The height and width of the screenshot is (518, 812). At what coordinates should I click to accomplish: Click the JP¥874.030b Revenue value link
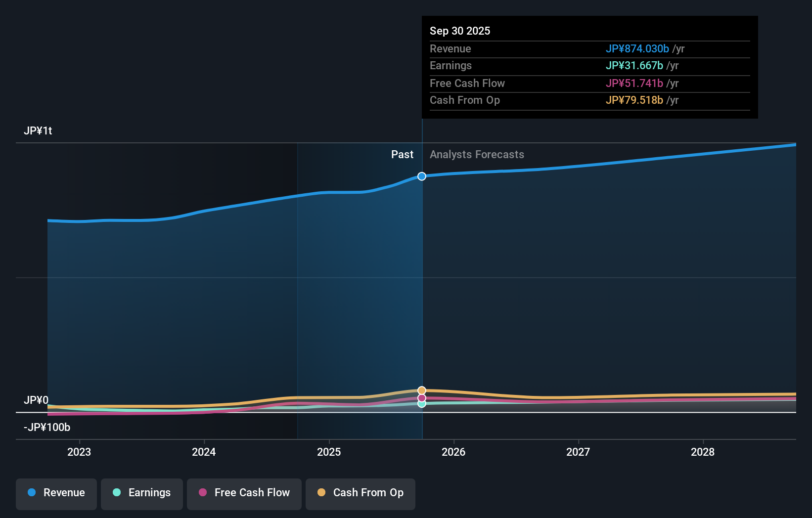(638, 49)
